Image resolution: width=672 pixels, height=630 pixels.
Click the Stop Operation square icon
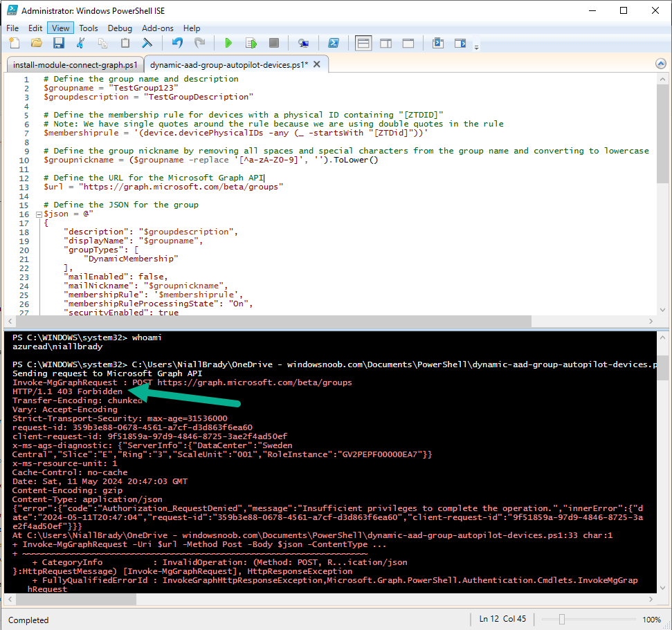click(274, 43)
